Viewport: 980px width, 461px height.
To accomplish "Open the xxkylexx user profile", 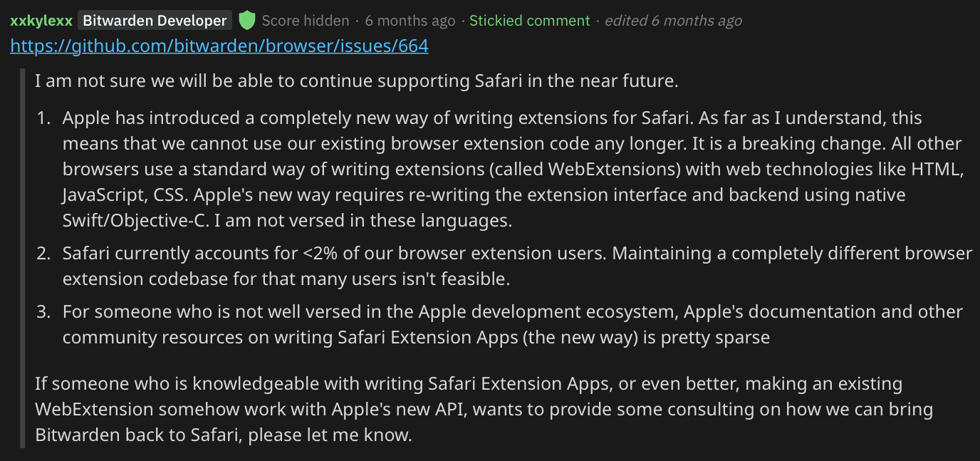I will (x=41, y=21).
